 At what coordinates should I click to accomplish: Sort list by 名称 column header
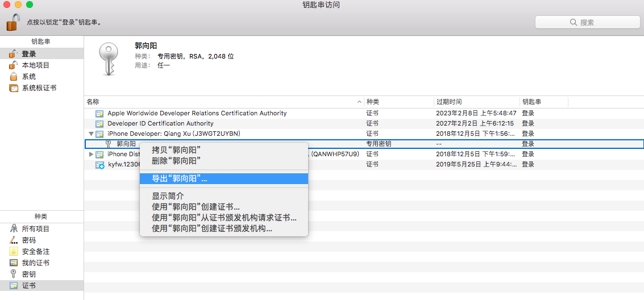coord(225,102)
